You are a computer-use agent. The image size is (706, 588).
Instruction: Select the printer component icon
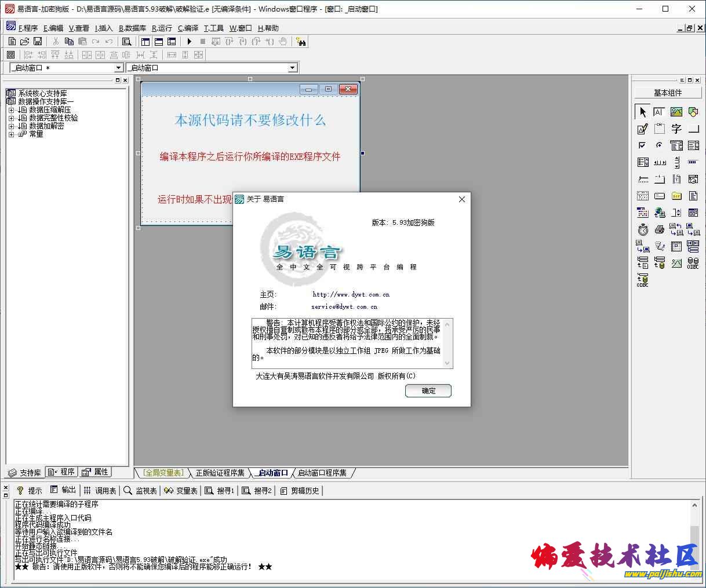click(660, 230)
